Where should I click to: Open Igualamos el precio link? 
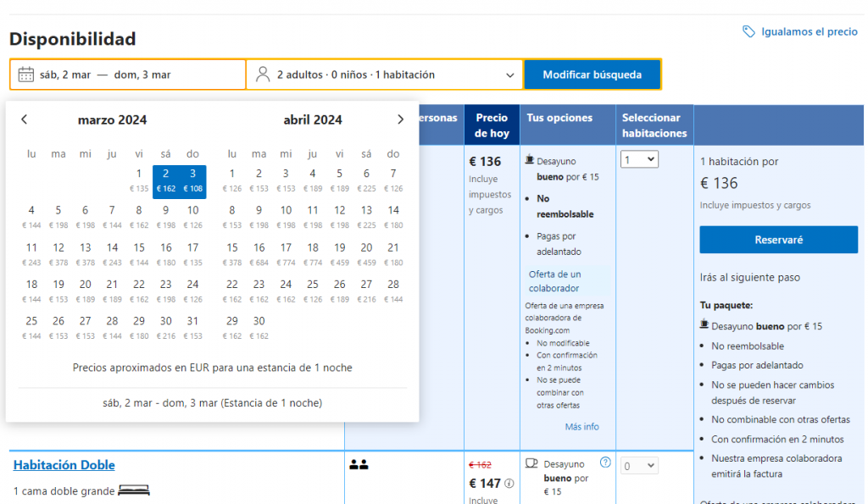[x=809, y=31]
